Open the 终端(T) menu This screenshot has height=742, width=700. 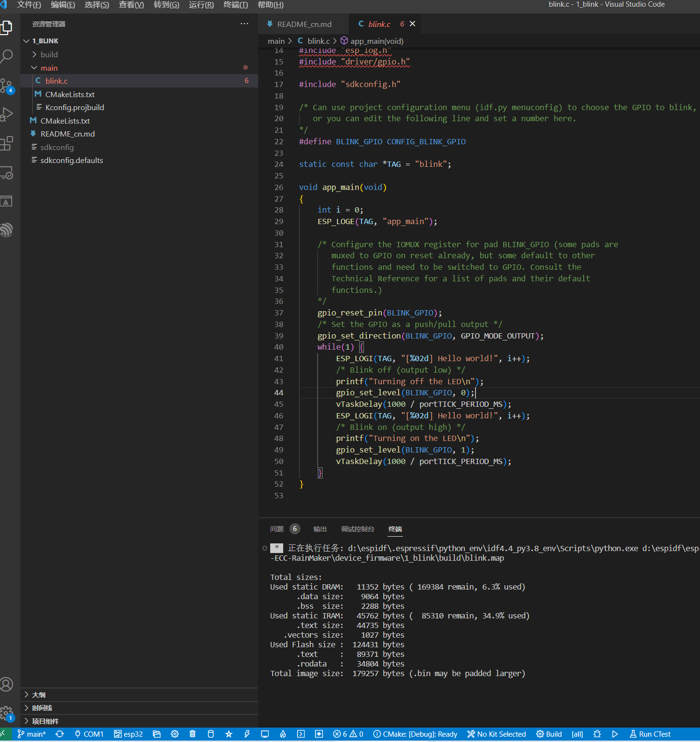pos(236,5)
